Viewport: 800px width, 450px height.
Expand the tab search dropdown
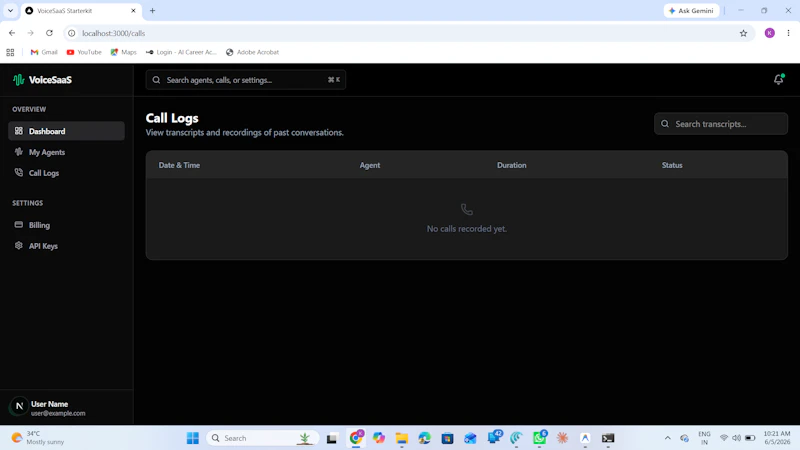[10, 11]
